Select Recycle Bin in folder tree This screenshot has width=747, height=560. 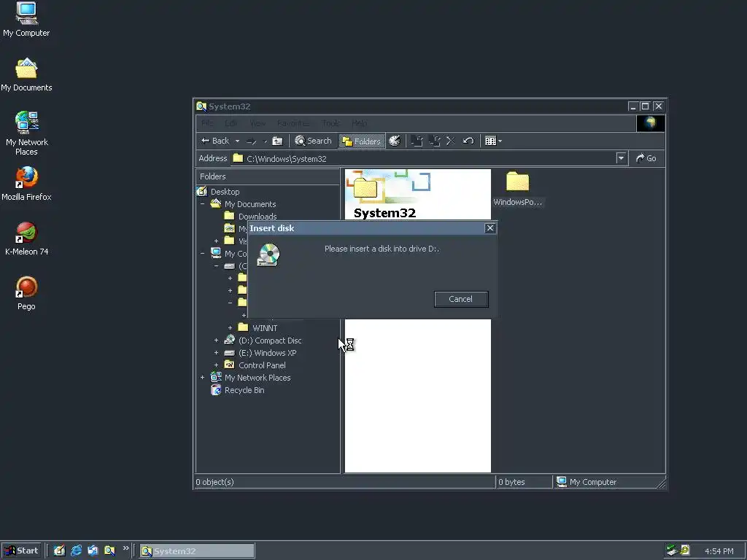click(x=244, y=390)
